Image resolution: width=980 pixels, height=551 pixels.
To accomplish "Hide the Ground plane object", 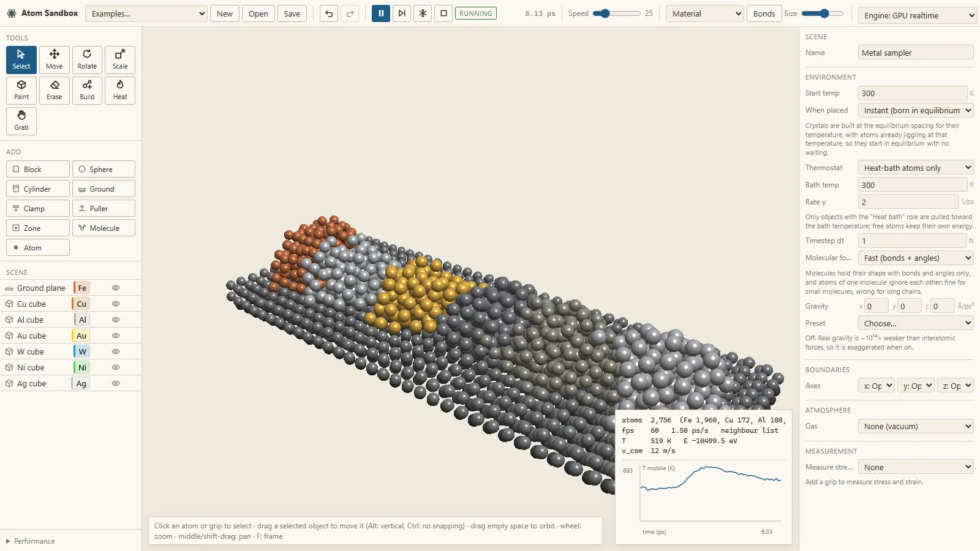I will [x=115, y=288].
